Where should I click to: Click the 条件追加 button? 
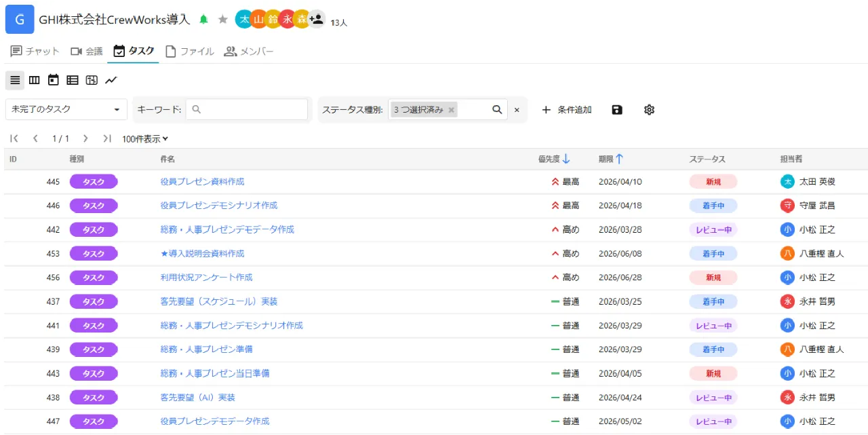(x=566, y=110)
